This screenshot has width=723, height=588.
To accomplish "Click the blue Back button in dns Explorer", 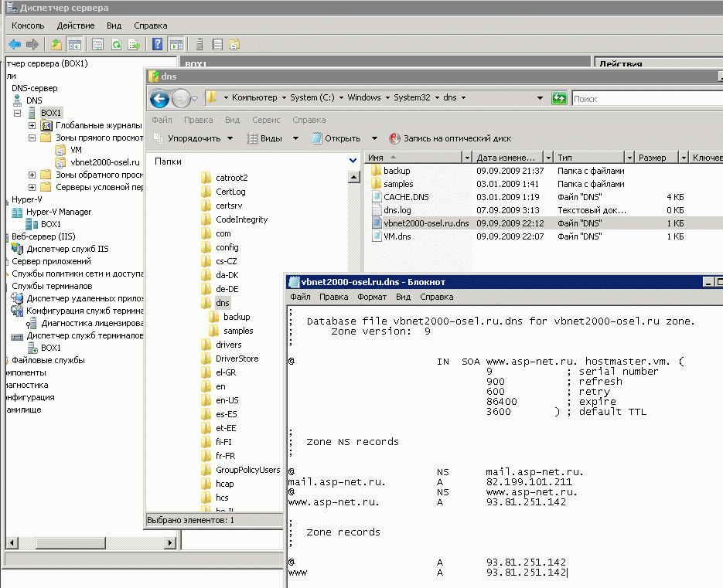I will click(x=159, y=98).
